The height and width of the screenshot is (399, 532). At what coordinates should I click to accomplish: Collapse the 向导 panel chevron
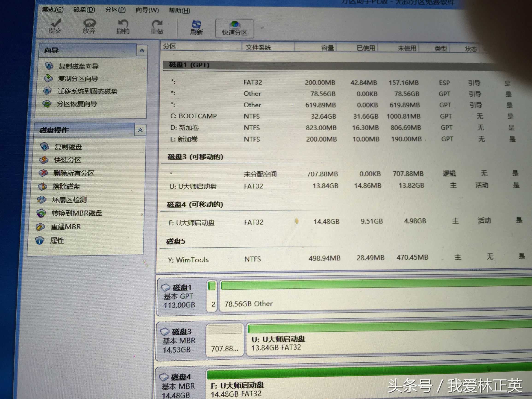(142, 50)
